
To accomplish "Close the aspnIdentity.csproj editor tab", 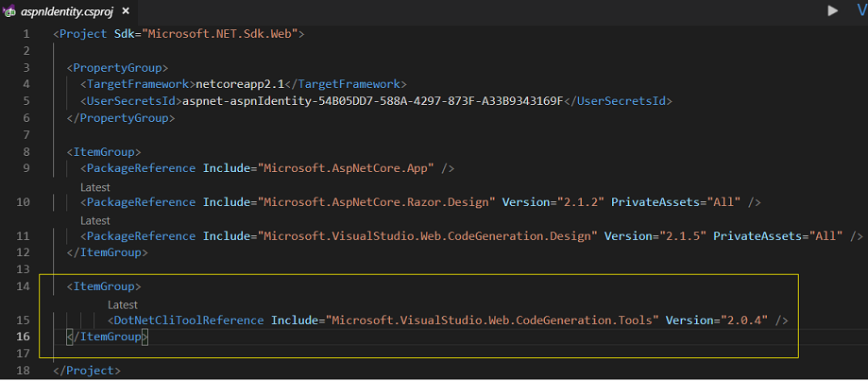I will click(125, 11).
